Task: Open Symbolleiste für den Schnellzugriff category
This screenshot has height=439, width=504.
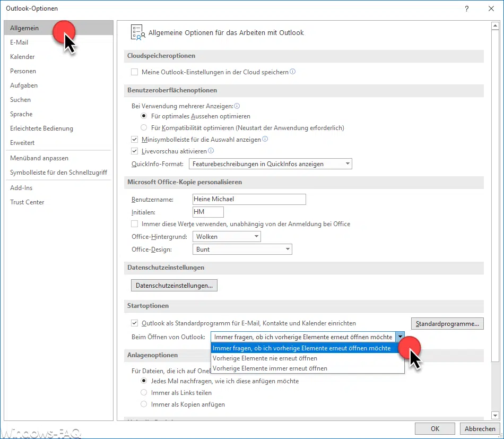Action: 58,173
